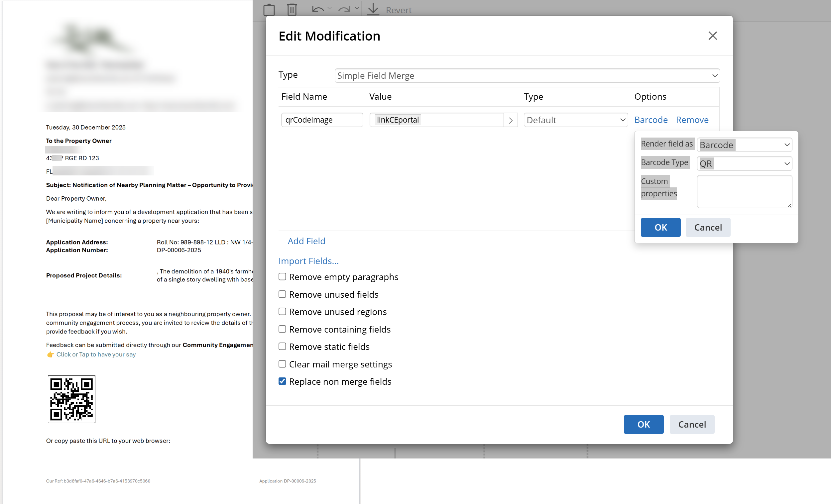Click the clipboard paste icon in toolbar
The width and height of the screenshot is (831, 504).
click(269, 9)
